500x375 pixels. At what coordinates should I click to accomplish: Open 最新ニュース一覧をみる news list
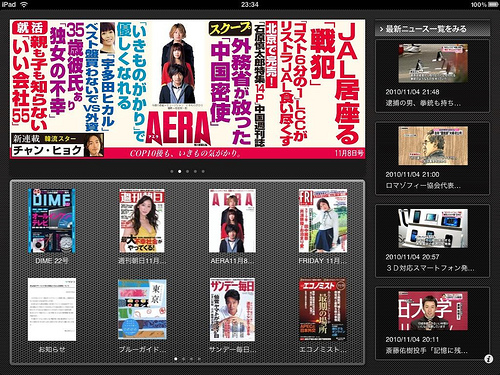[x=433, y=29]
